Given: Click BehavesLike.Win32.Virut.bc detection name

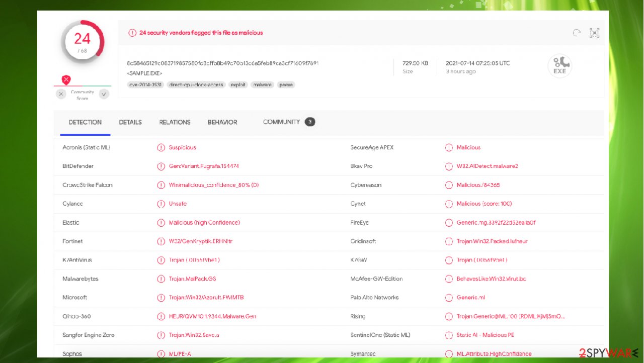Looking at the screenshot, I should pyautogui.click(x=491, y=279).
